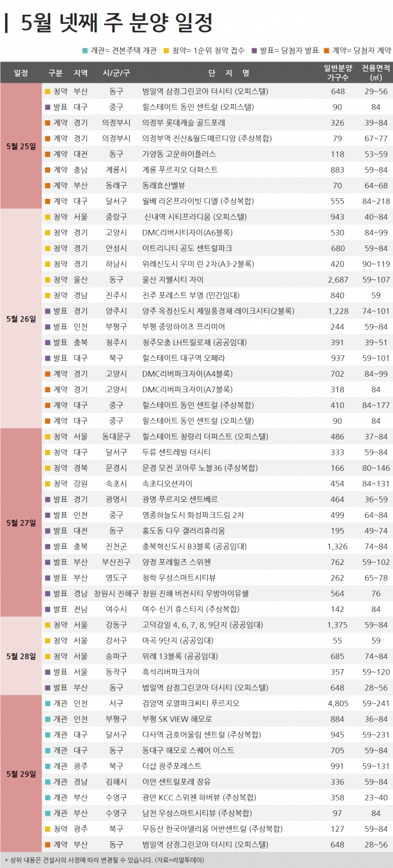
Task: Click the 일반분양 가구수 column header
Action: coord(338,73)
